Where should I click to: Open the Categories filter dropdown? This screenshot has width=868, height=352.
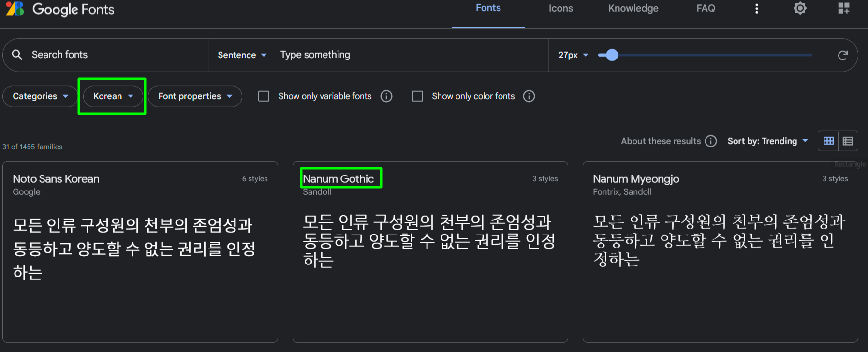(x=40, y=96)
